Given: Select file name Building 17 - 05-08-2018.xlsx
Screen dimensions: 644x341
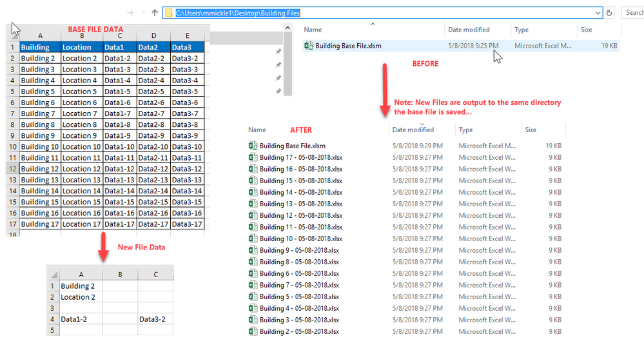Looking at the screenshot, I should click(301, 157).
